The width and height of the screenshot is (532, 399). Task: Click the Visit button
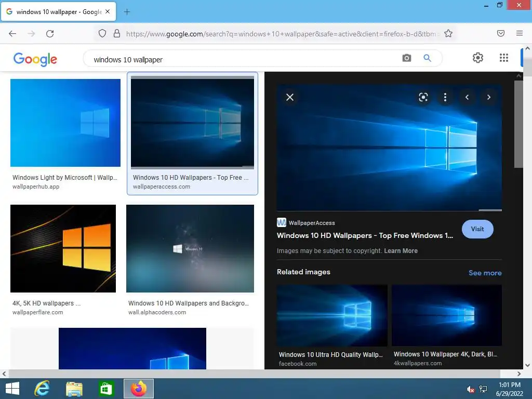point(477,229)
